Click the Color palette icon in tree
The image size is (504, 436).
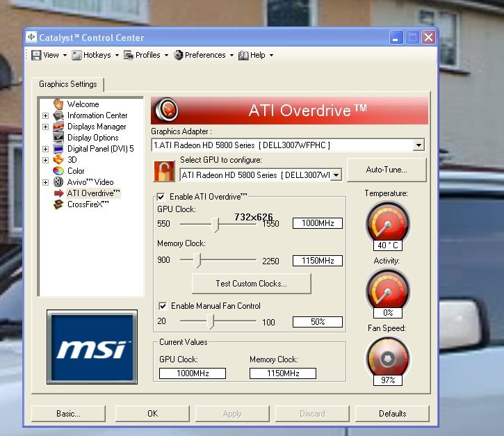click(59, 171)
